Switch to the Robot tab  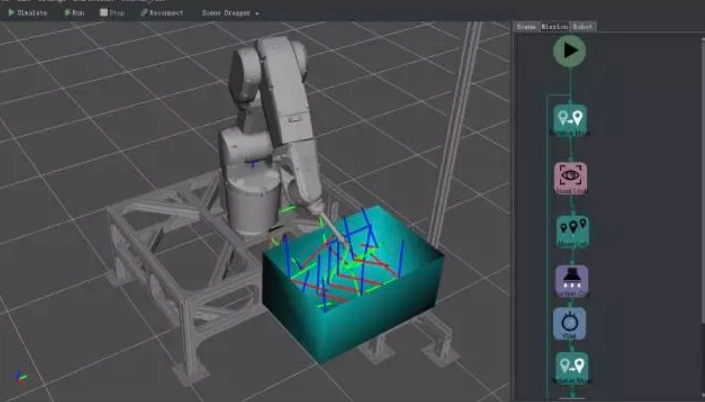[x=584, y=27]
